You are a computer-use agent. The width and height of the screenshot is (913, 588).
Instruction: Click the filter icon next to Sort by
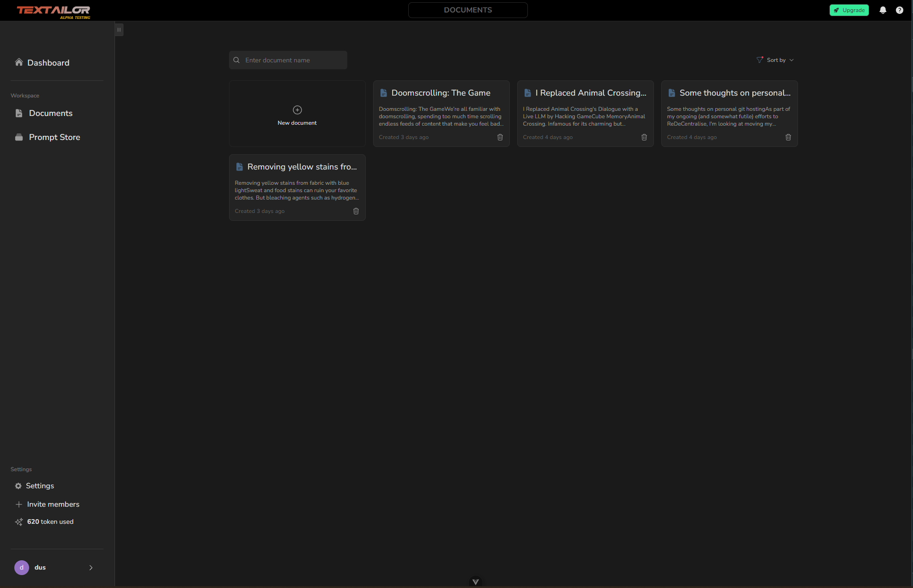[x=760, y=59]
